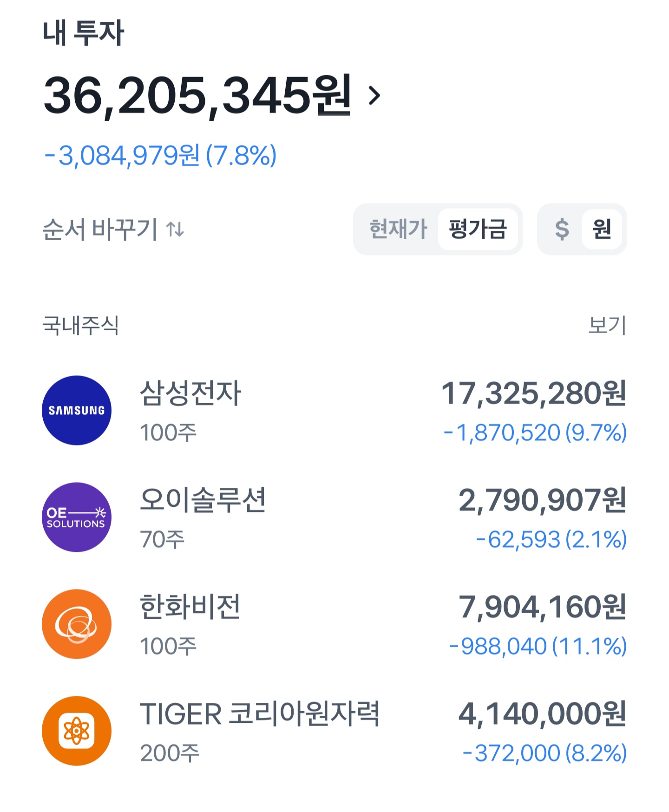Viewport: 669px width, 812px height.
Task: Tap 한화비전 valuation 7,904,160원
Action: click(x=542, y=607)
